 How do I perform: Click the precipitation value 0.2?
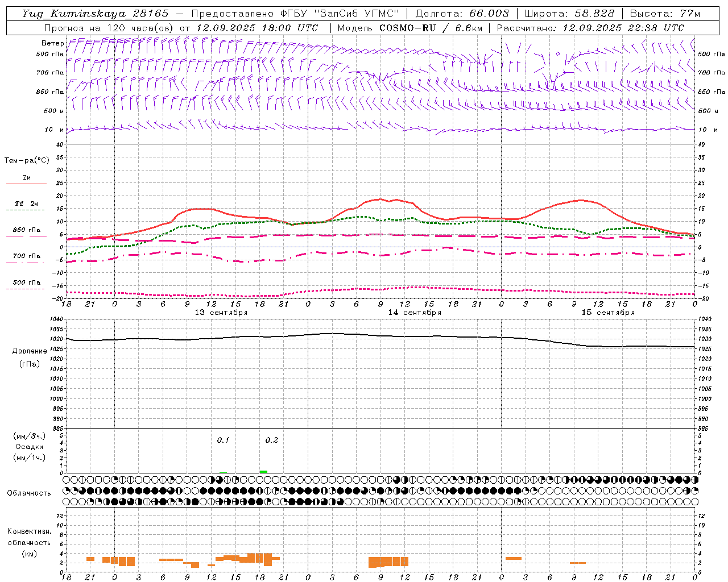(x=272, y=440)
